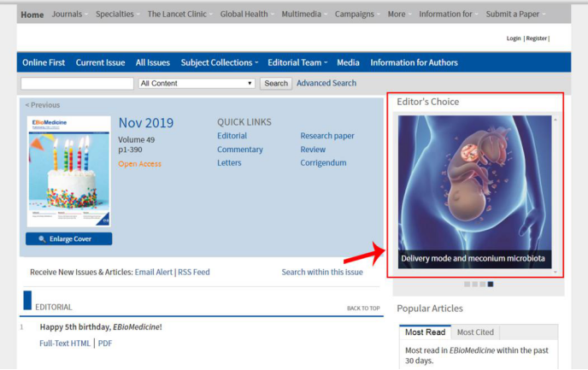Open Information for Authors in blue bar

pos(414,62)
